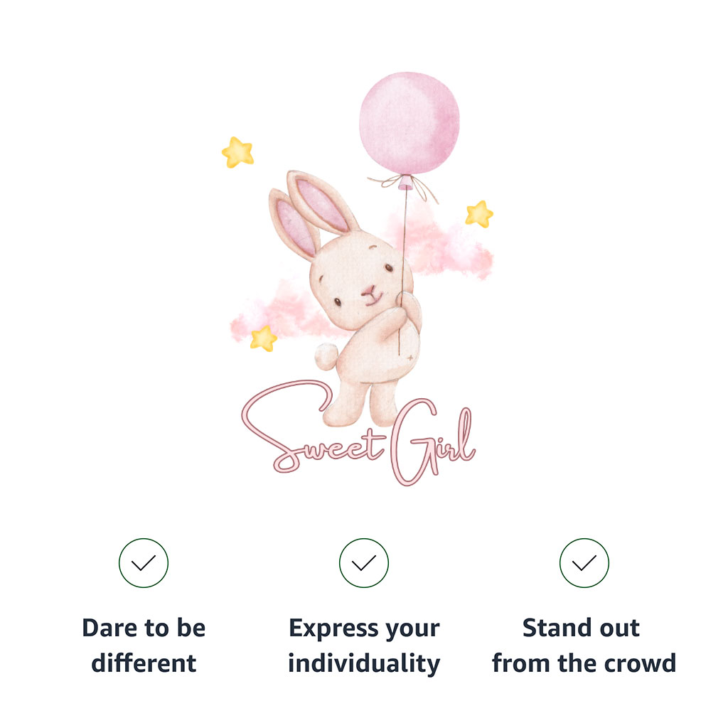Click the checkmark above "Dare to be different"
Image resolution: width=728 pixels, height=728 pixels.
(x=144, y=563)
